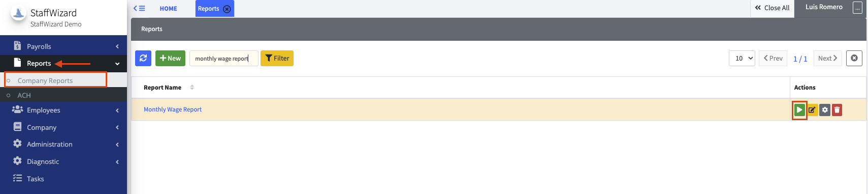This screenshot has height=194, width=868.
Task: Collapse the sidebar using the hamburger arrow icon
Action: [x=139, y=8]
